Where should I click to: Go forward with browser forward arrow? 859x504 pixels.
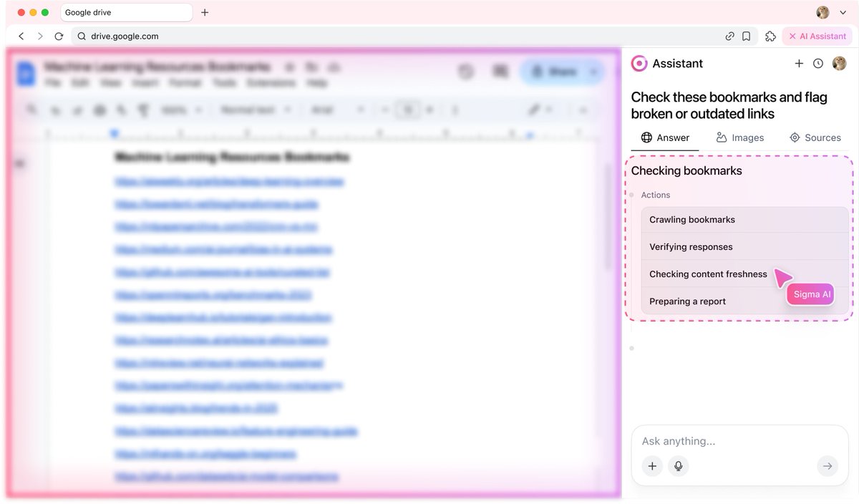click(x=40, y=36)
